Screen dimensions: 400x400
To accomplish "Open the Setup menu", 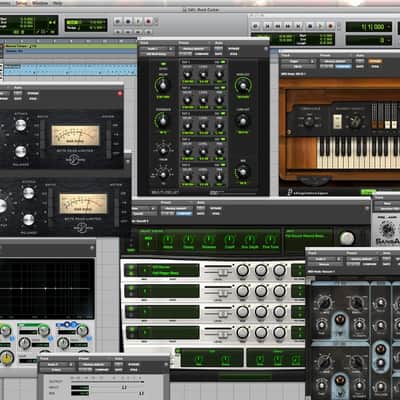I will click(22, 4).
